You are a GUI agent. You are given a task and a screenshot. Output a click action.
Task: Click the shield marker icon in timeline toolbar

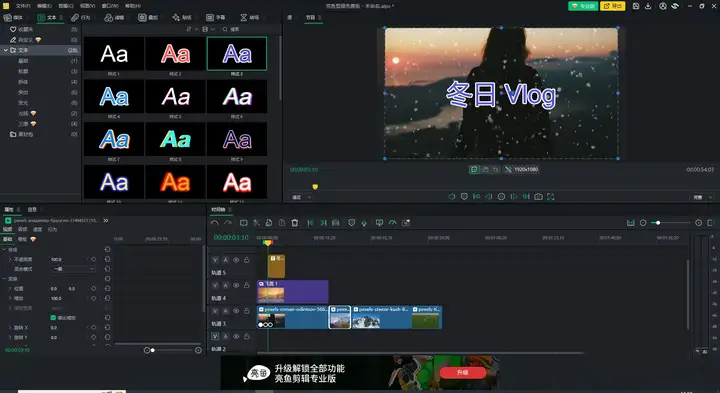click(351, 223)
